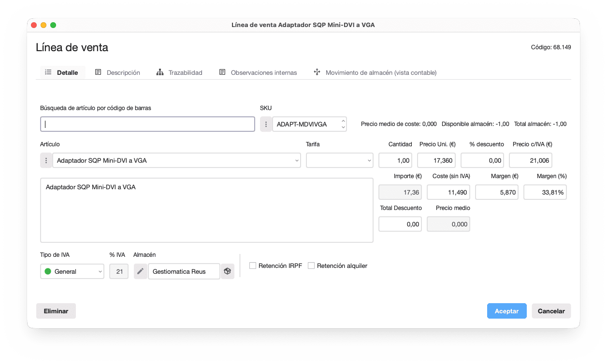Click the Cancelar button

[x=551, y=311]
